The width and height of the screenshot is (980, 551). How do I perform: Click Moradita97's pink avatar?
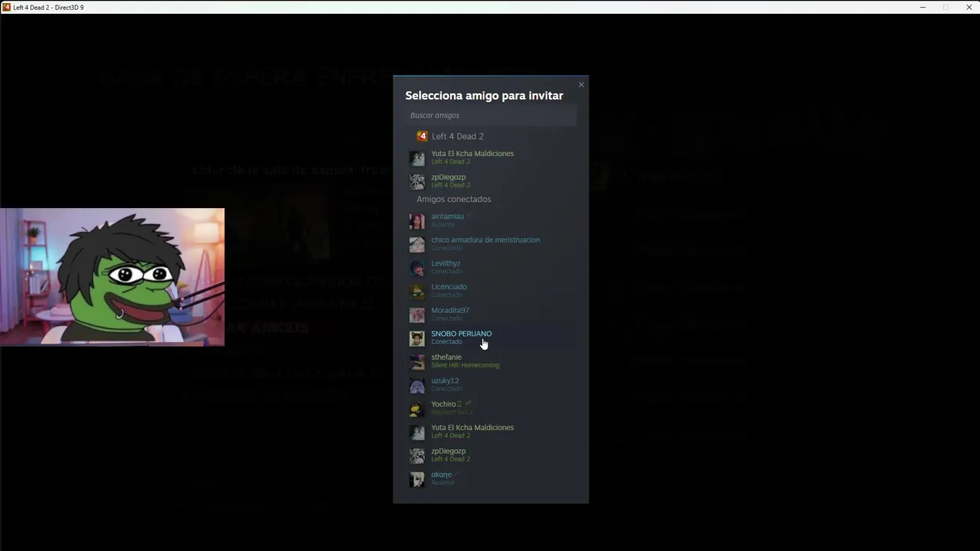[x=416, y=315]
